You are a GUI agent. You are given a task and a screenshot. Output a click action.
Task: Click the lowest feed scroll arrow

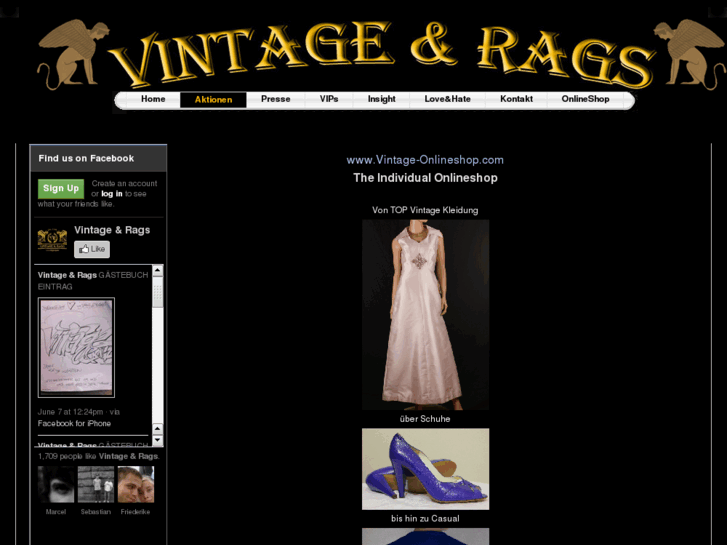click(x=158, y=440)
